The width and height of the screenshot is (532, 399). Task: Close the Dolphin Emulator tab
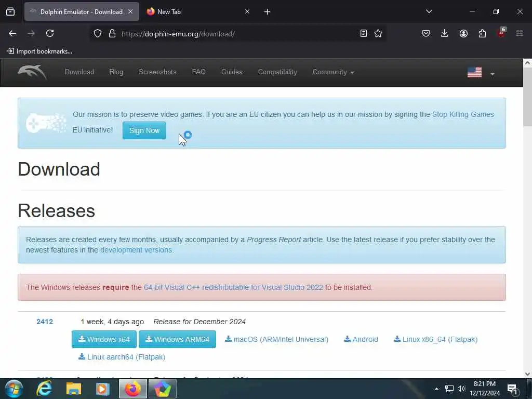point(130,12)
